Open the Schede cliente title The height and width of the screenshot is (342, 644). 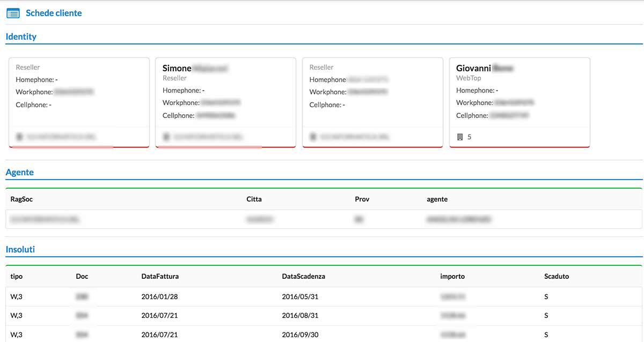54,13
